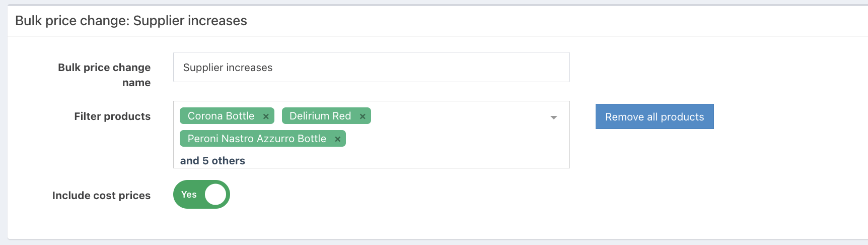This screenshot has height=245, width=868.
Task: Click the Include cost prices label
Action: tap(101, 196)
